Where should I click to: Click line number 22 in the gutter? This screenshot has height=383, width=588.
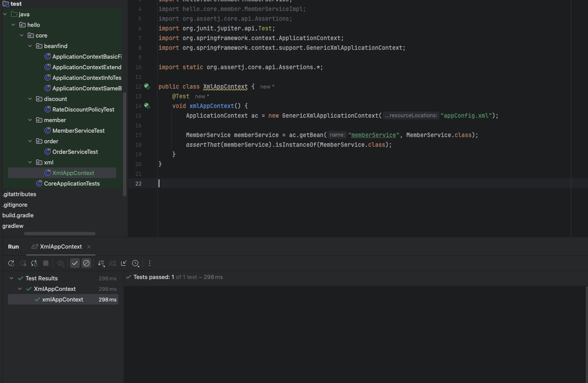138,184
